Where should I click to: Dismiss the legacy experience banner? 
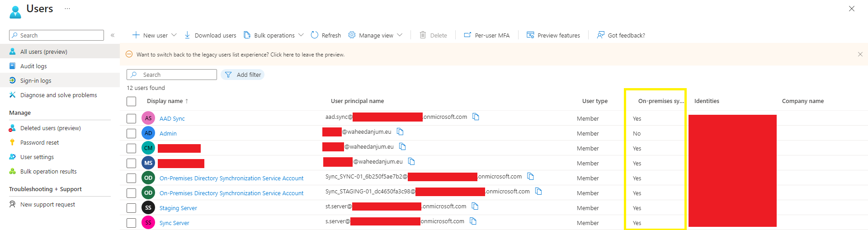tap(860, 54)
